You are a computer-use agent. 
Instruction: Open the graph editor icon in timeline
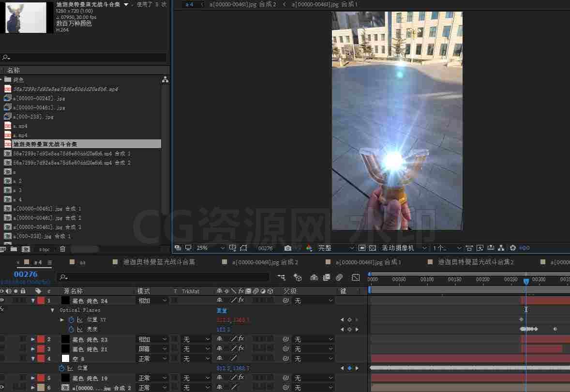click(x=356, y=277)
